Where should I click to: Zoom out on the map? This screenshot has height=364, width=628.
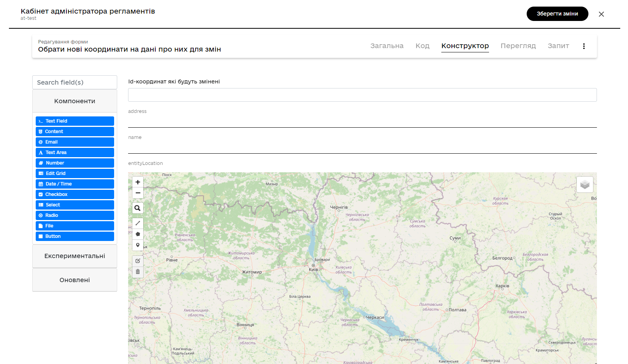(x=138, y=193)
